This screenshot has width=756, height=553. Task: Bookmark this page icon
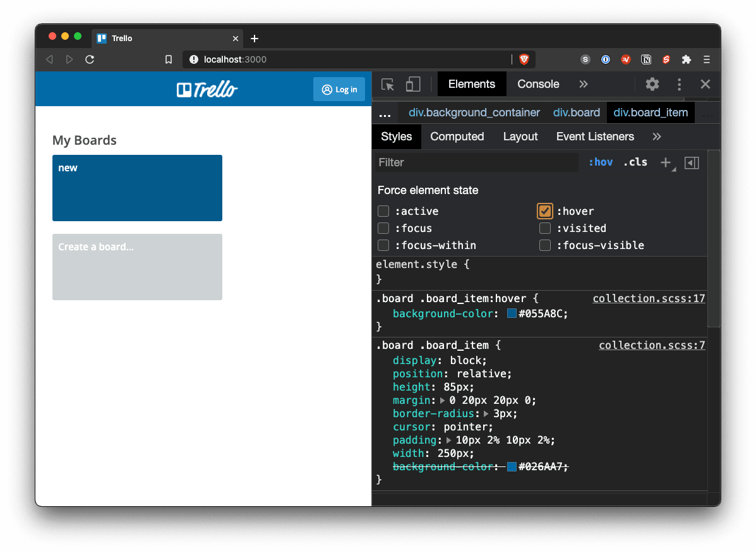click(168, 59)
